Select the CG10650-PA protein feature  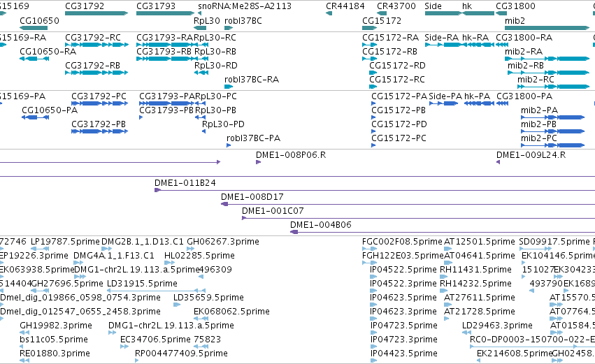[35, 117]
